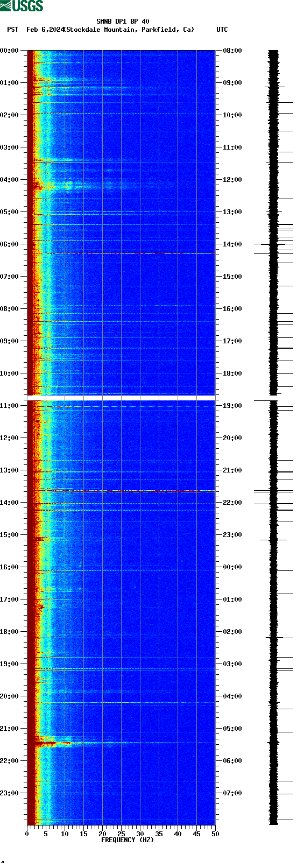Click the frequency axis tick label 45
The image size is (297, 868).
(x=196, y=834)
